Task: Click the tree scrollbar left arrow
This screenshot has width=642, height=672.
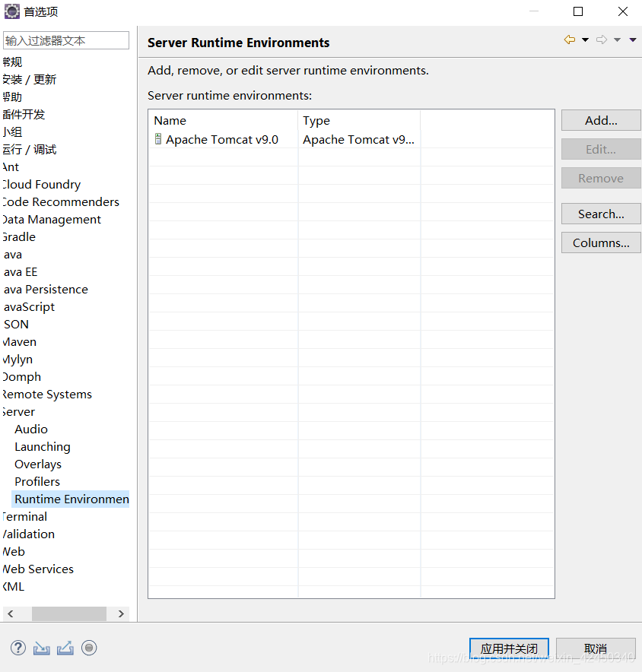Action: click(x=11, y=613)
